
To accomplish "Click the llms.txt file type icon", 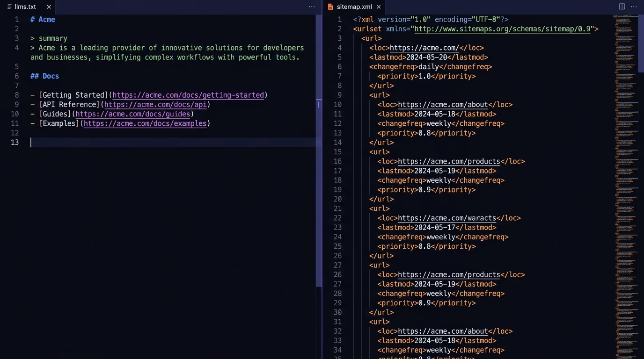I will click(x=9, y=7).
